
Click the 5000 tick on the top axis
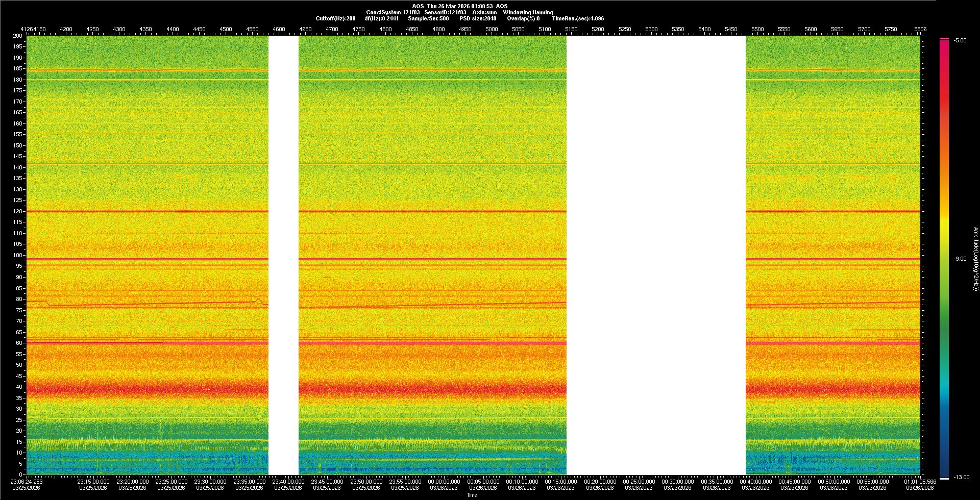[492, 30]
